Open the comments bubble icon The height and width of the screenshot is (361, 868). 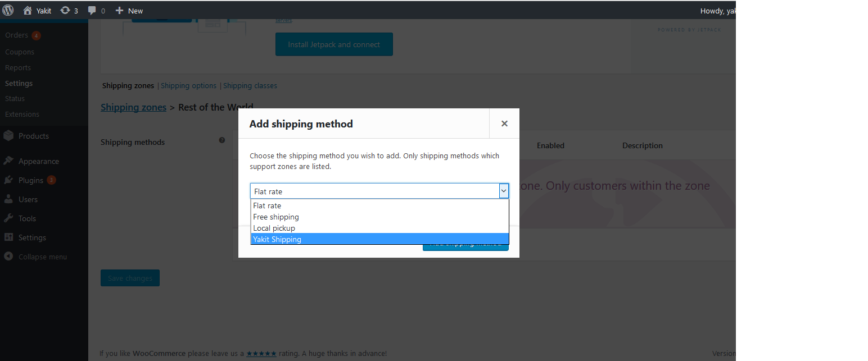(93, 10)
